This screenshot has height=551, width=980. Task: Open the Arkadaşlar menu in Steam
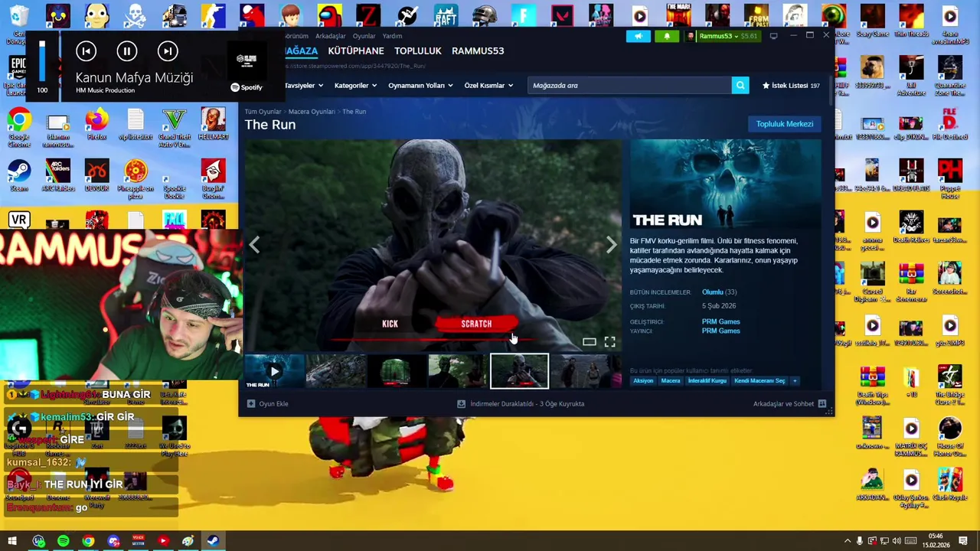331,36
